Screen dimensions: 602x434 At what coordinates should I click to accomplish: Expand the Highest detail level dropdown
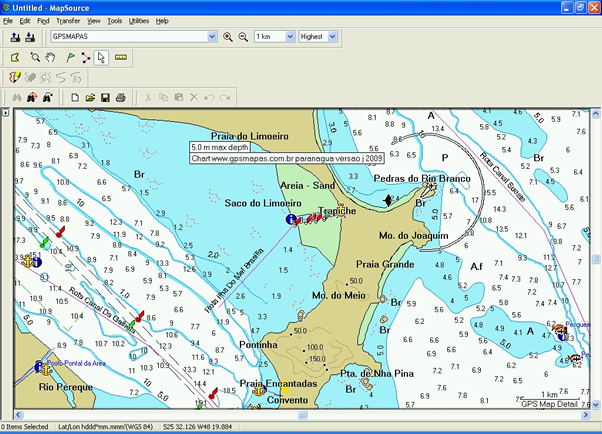334,37
